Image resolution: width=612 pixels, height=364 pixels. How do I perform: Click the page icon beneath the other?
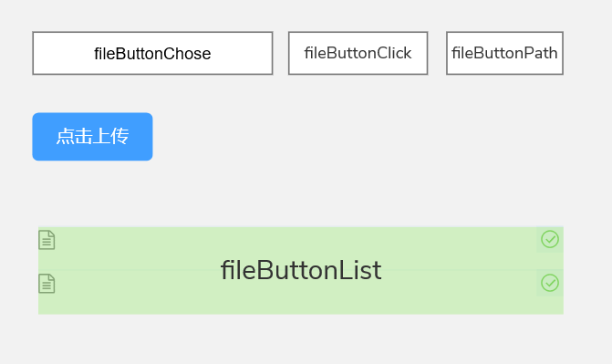click(x=47, y=284)
